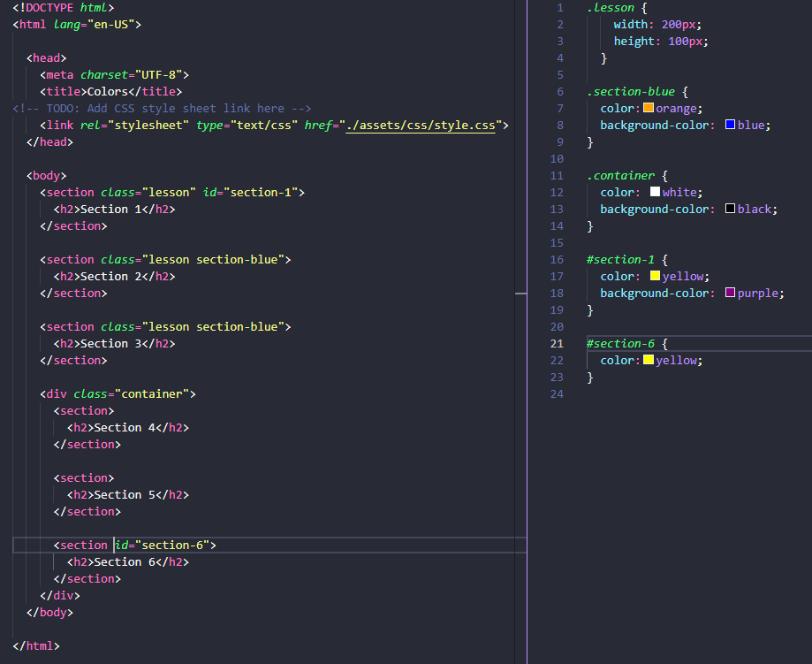Click the word black in CSS
The height and width of the screenshot is (664, 812).
(x=755, y=209)
